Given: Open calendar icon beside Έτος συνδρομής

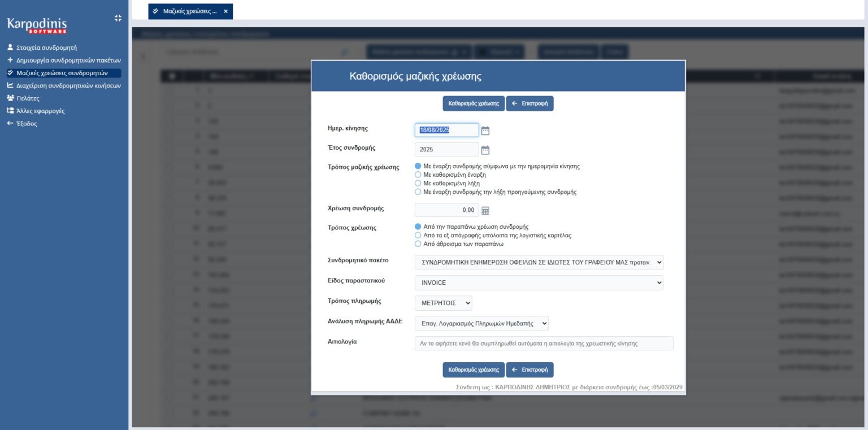Looking at the screenshot, I should 485,150.
